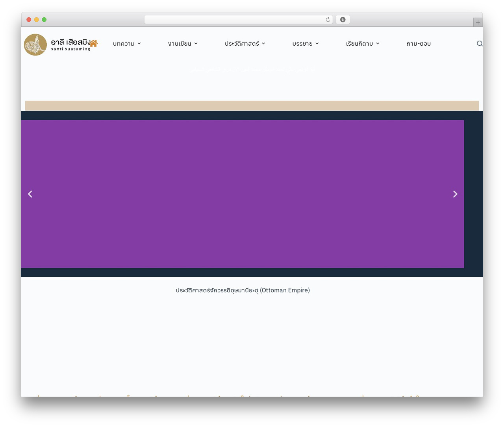The width and height of the screenshot is (504, 427).
Task: Open the บรรยาย menu item
Action: 302,44
